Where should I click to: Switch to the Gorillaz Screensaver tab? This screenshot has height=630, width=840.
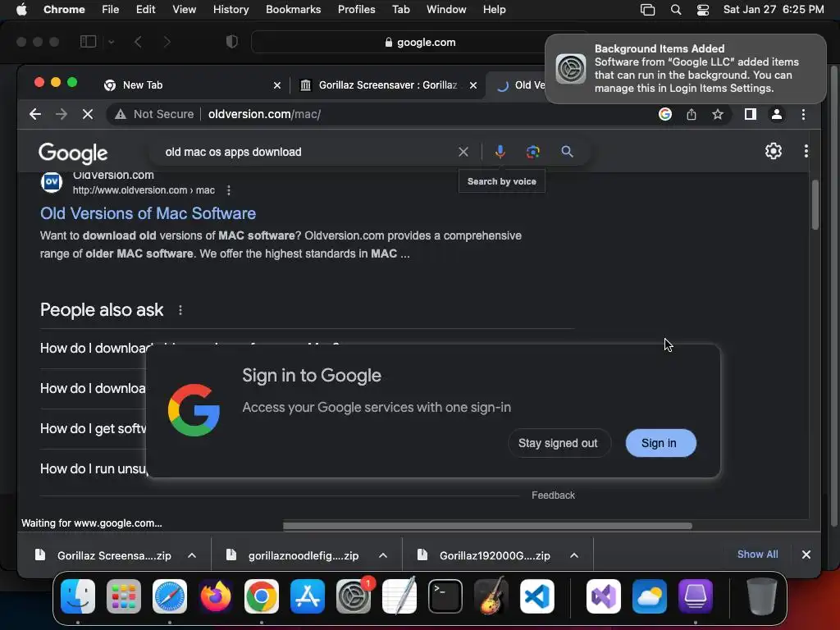tap(387, 85)
